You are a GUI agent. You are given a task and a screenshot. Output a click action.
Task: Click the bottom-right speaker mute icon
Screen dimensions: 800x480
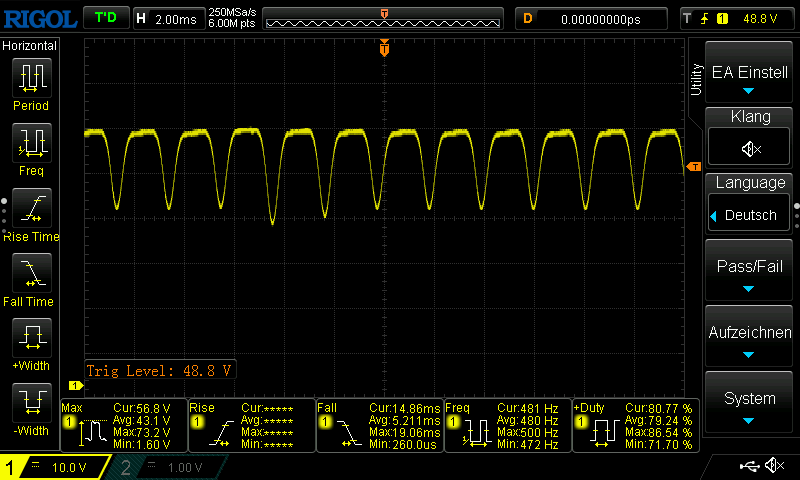click(774, 465)
